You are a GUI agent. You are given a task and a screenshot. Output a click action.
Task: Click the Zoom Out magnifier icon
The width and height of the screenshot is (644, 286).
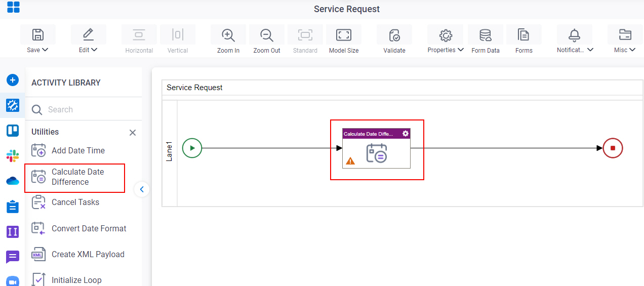coord(267,34)
